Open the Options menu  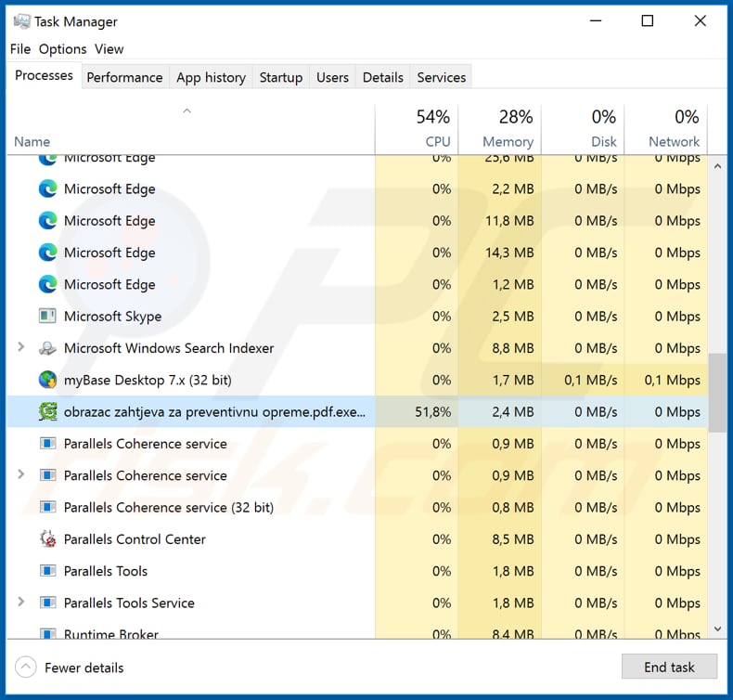click(63, 49)
